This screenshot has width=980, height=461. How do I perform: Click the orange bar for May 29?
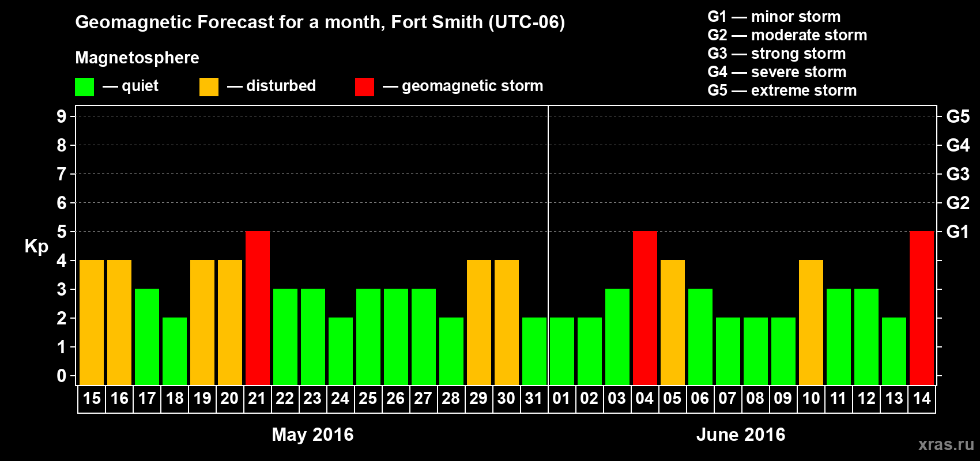(479, 323)
